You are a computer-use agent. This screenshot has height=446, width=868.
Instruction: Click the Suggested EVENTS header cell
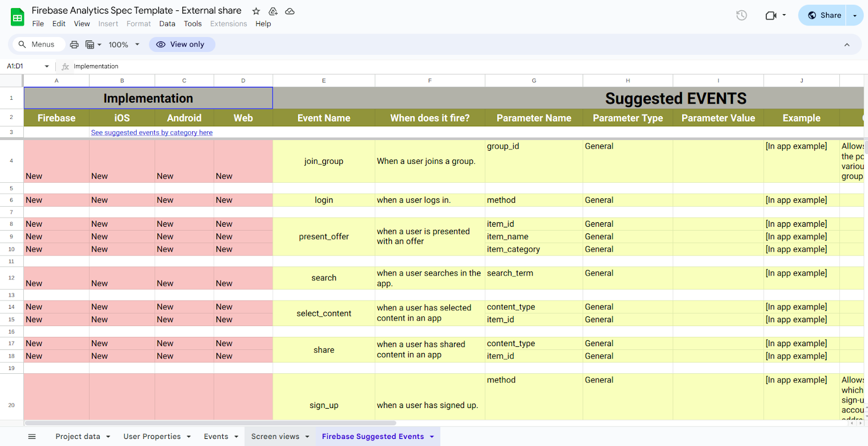568,98
